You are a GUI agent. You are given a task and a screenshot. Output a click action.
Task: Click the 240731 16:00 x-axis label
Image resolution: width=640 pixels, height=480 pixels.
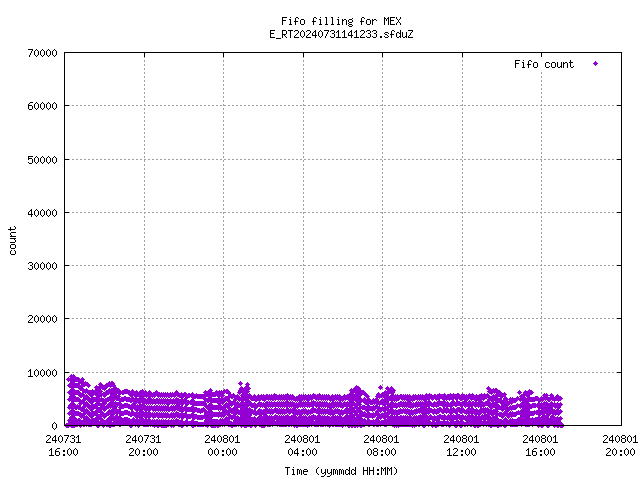[63, 446]
